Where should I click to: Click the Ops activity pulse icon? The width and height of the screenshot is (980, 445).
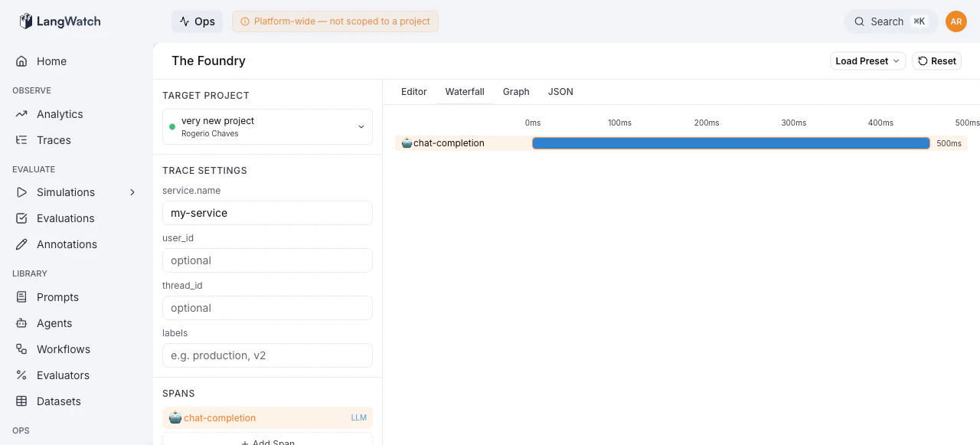click(185, 21)
